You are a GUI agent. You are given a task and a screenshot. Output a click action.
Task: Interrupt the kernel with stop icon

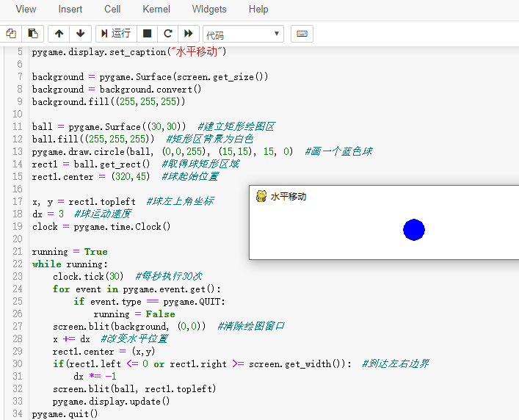148,34
